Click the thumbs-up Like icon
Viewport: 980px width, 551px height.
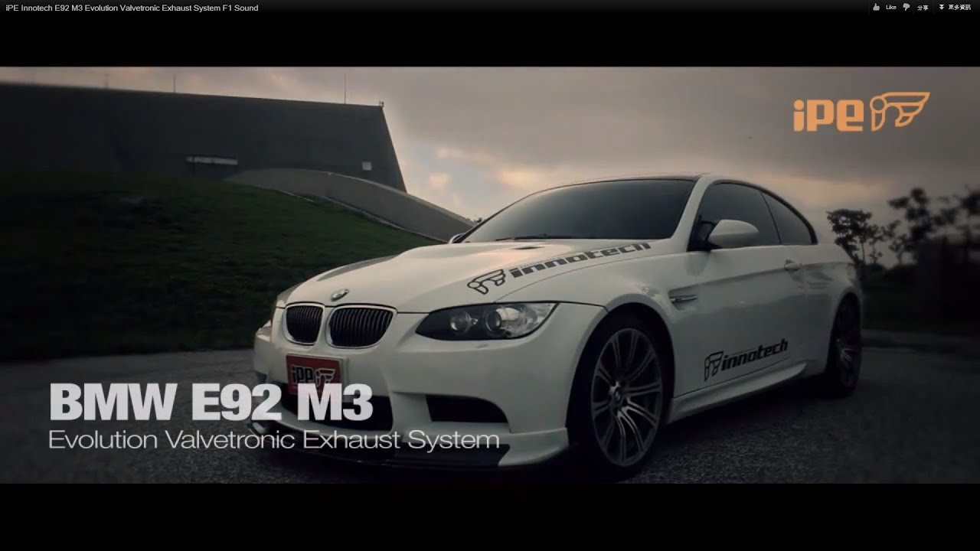pos(876,7)
